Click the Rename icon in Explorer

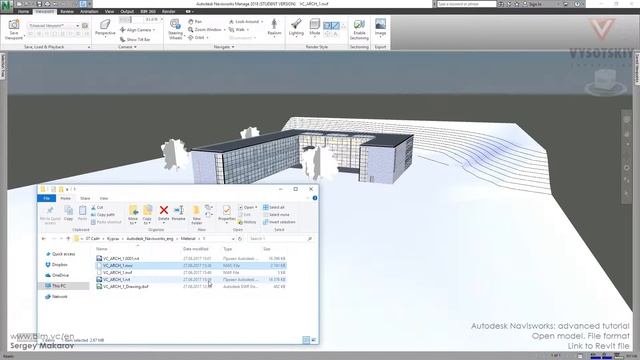(179, 210)
